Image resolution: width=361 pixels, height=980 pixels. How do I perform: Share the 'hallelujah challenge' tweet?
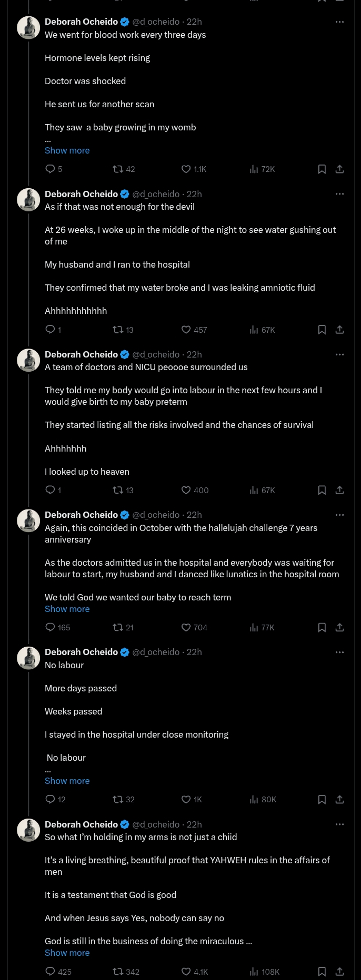point(340,627)
